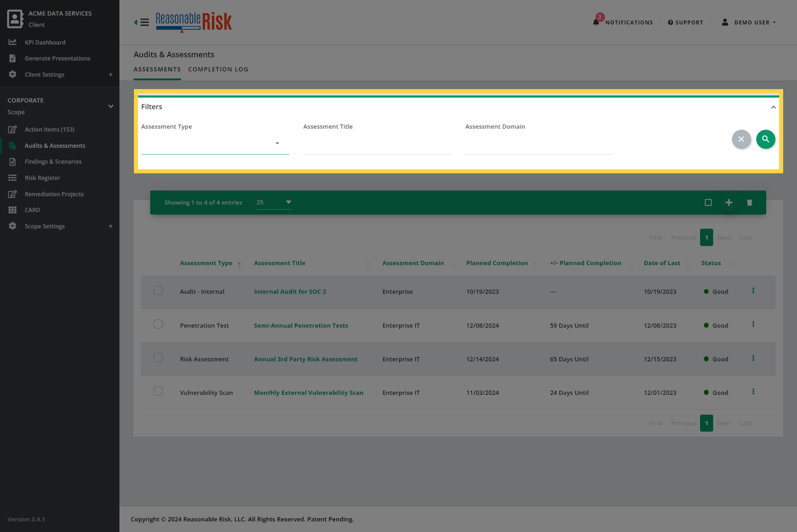This screenshot has width=797, height=532.
Task: Click the Demo User avatar icon
Action: (725, 22)
